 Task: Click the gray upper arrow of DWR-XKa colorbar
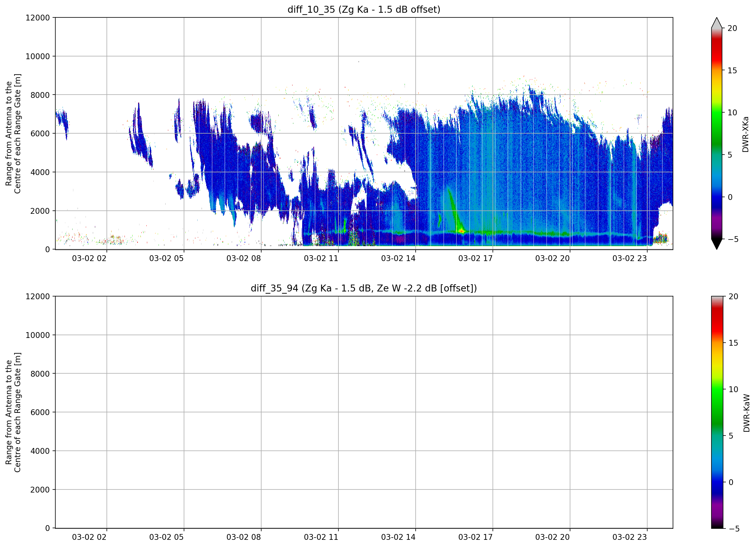pos(717,23)
